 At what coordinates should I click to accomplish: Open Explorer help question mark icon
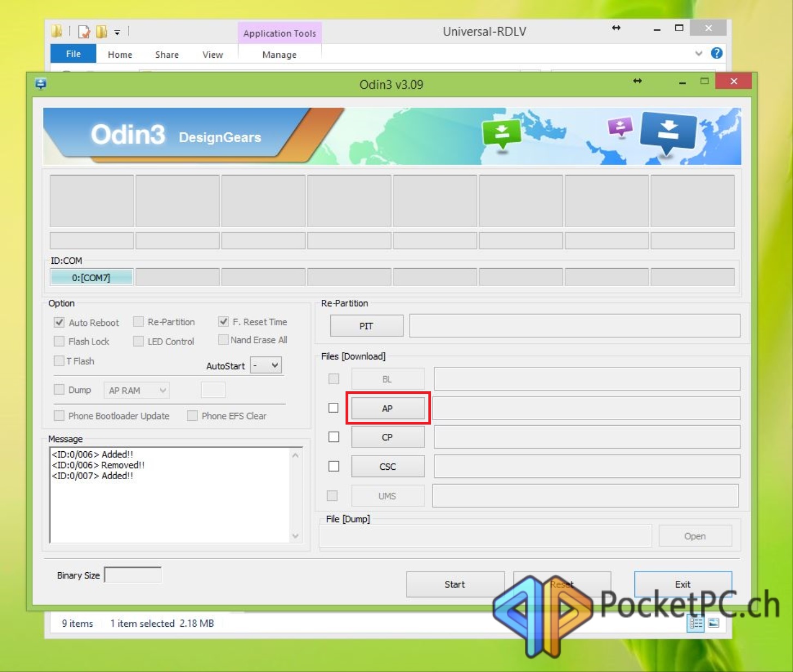(x=717, y=53)
